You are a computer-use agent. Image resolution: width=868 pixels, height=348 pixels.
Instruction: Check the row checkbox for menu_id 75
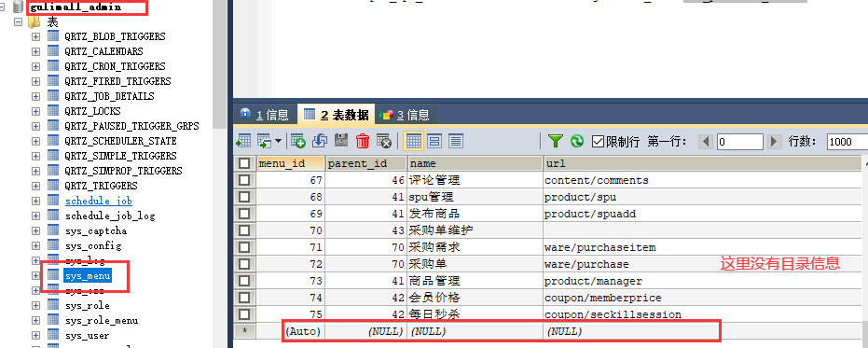[x=243, y=314]
